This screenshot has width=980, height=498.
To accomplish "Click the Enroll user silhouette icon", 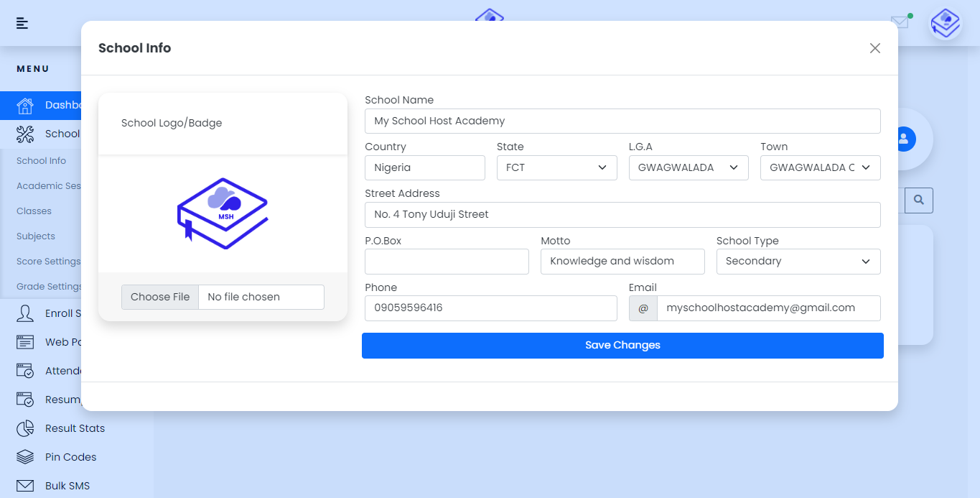I will tap(25, 313).
